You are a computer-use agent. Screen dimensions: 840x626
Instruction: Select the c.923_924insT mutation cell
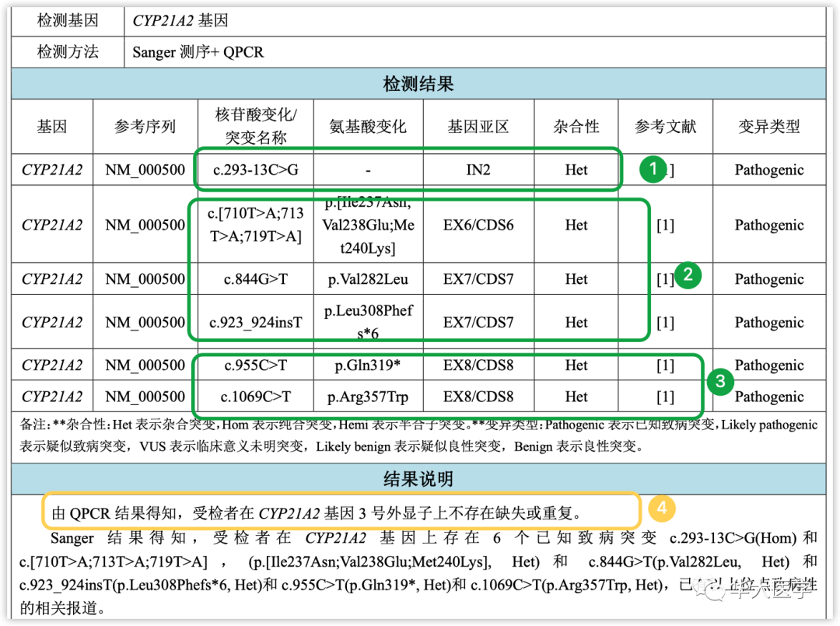pyautogui.click(x=256, y=323)
